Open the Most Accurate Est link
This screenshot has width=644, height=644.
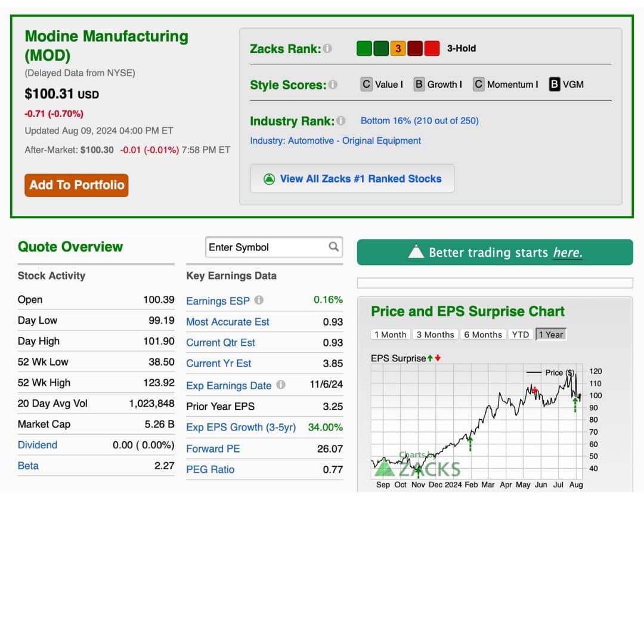[228, 322]
